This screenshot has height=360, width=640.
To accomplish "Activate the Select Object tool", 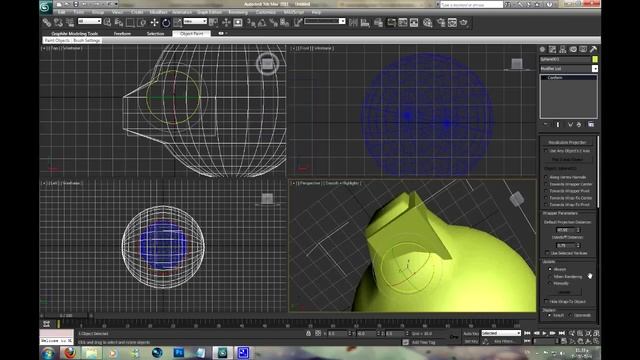I will (x=107, y=22).
